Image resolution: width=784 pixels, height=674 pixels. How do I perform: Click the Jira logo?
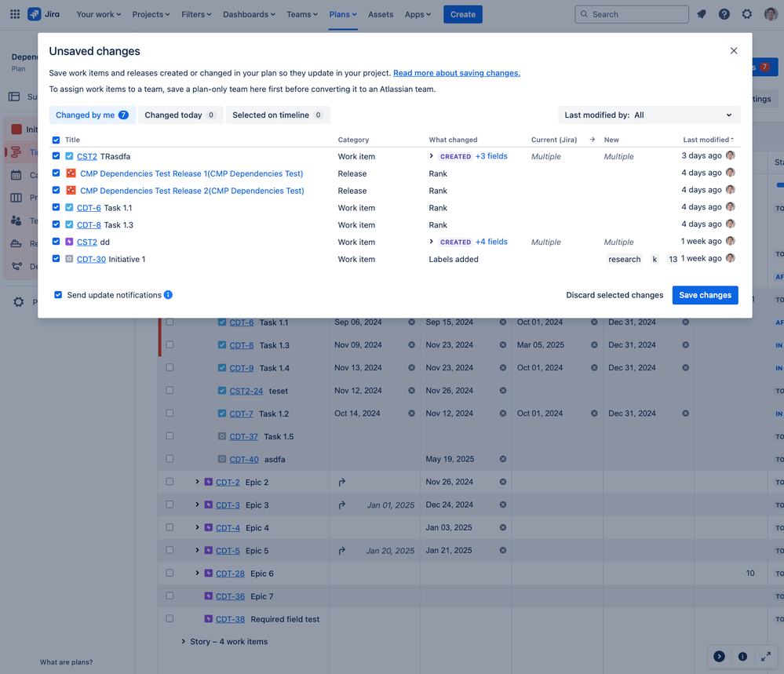43,14
